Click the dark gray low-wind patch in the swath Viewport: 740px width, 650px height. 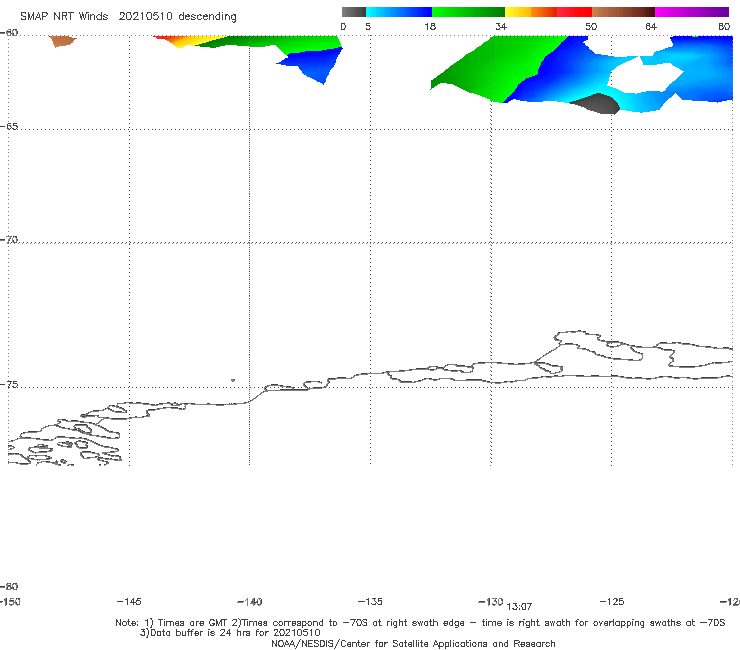click(596, 103)
